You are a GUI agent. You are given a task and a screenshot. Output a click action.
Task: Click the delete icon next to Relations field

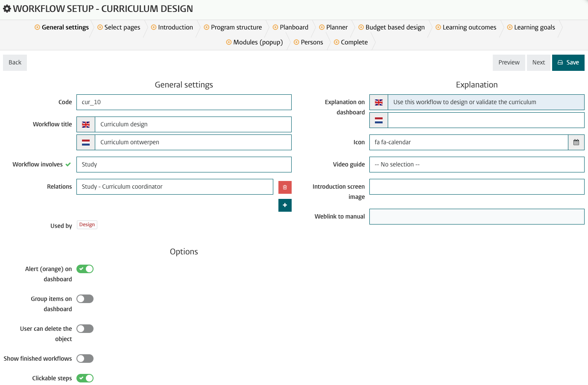click(x=285, y=187)
